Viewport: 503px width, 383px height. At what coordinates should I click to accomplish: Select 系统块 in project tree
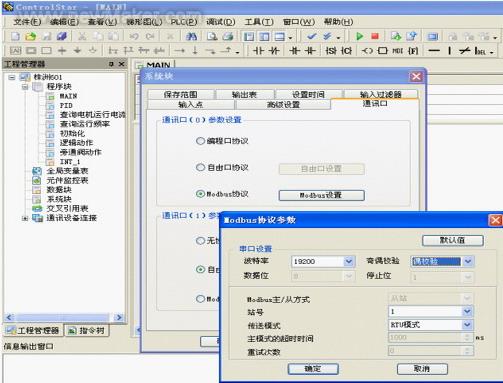[59, 199]
